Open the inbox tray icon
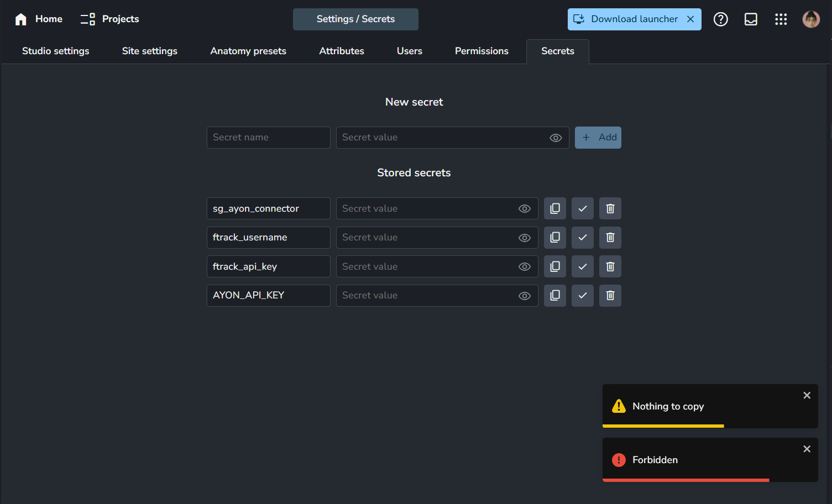The height and width of the screenshot is (504, 832). (751, 19)
